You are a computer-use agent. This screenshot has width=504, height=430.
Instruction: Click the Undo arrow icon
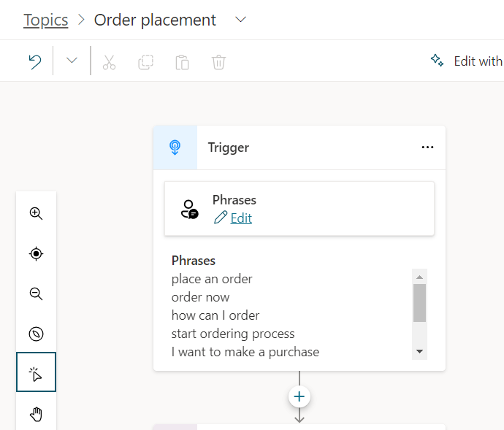35,62
